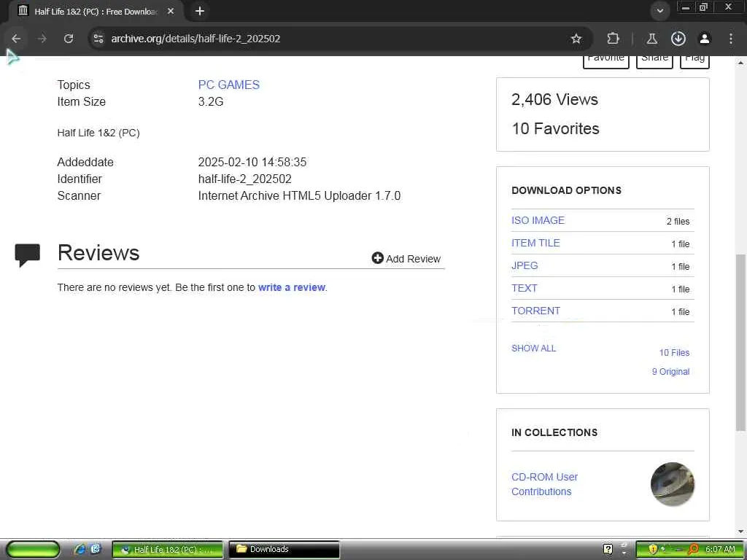Open the Chrome three-dot menu
747x560 pixels.
pyautogui.click(x=731, y=39)
